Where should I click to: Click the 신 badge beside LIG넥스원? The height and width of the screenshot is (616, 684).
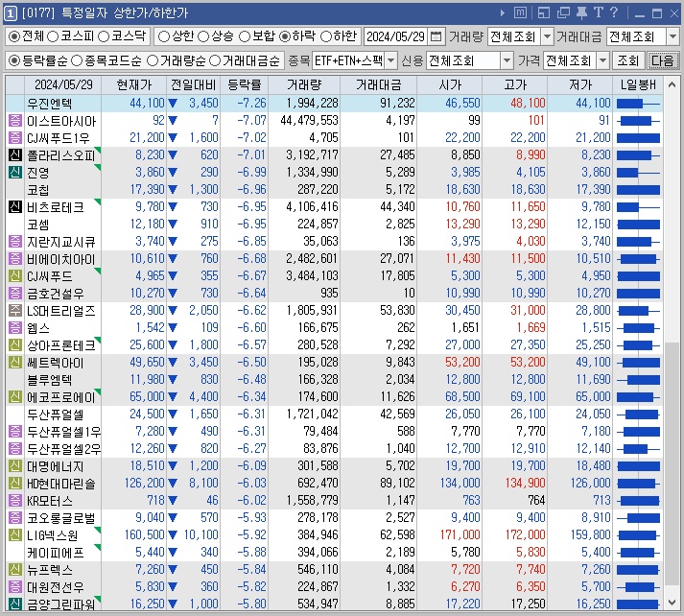(14, 535)
